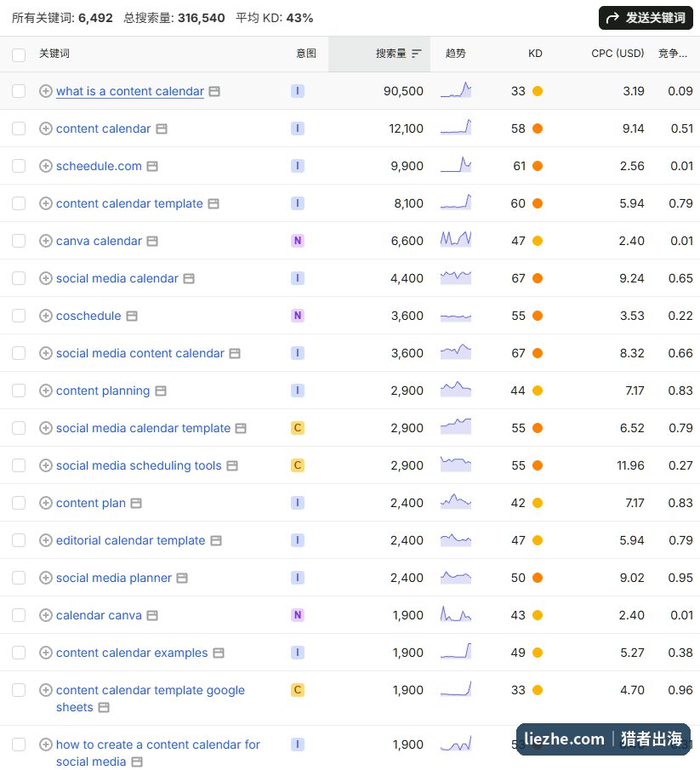Click the 趋势 column header
Viewport: 700px width, 770px height.
pos(456,54)
